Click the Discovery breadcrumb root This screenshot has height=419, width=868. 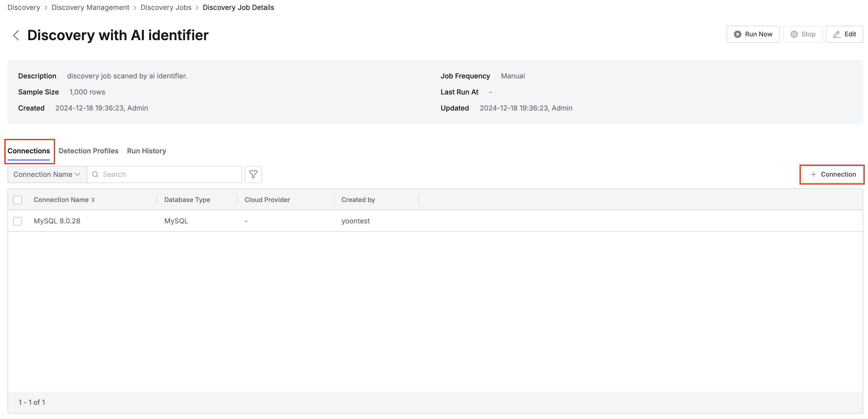pyautogui.click(x=24, y=7)
